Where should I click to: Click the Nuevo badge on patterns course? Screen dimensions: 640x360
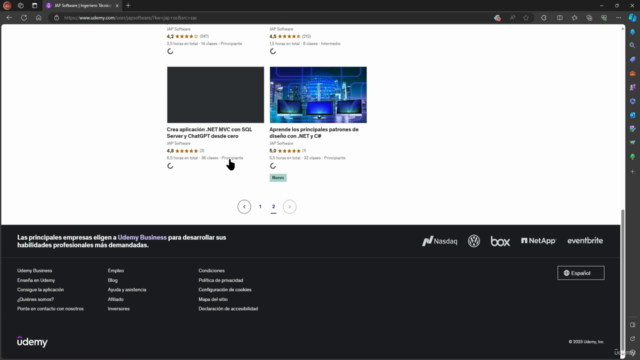(278, 178)
